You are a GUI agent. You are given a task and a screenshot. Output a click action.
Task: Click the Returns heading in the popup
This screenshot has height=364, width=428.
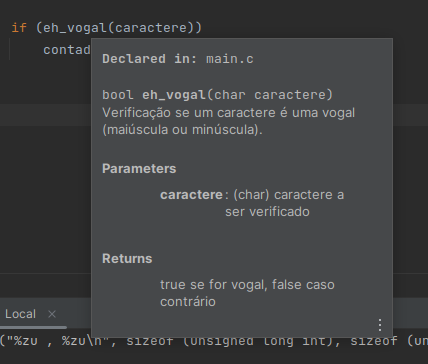click(127, 259)
